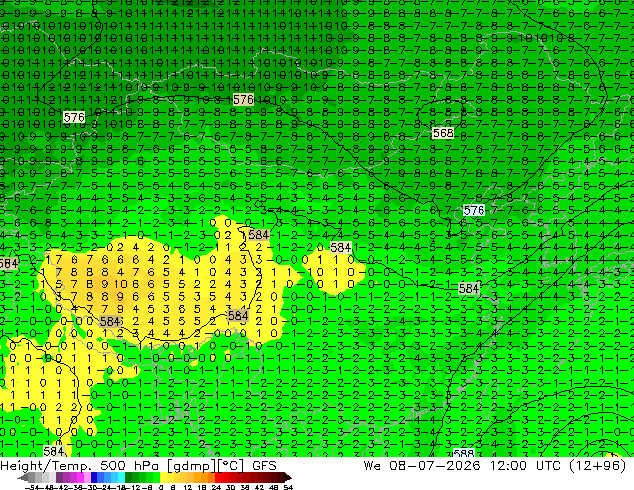Viewport: 634px width, 490px height.
Task: Click the purple swatch near -42 in legend
Action: 59,477
